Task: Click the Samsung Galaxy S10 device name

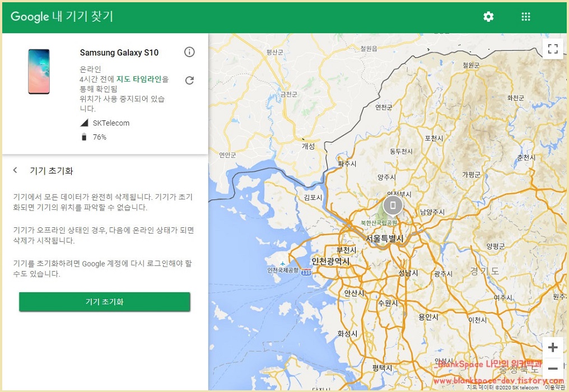Action: point(119,53)
